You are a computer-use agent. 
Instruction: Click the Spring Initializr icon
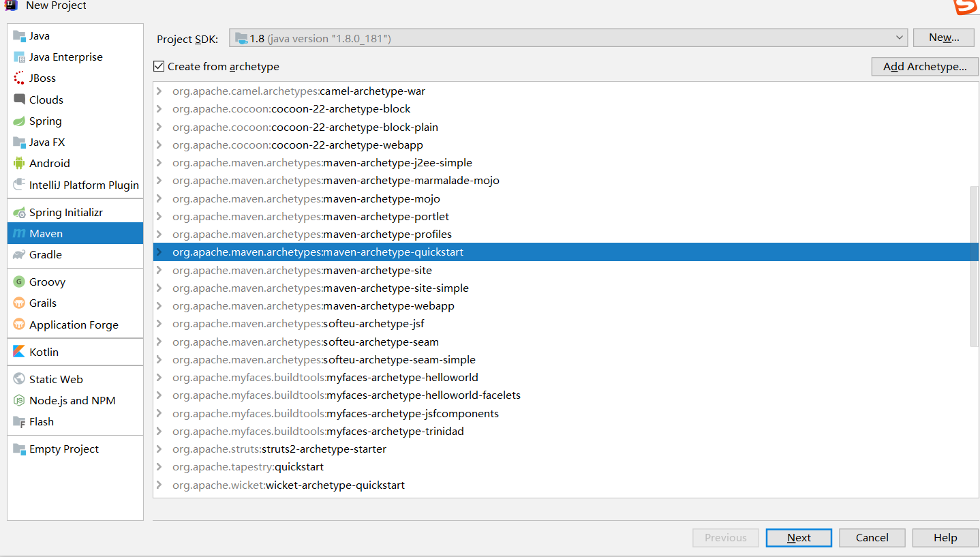[x=19, y=213]
